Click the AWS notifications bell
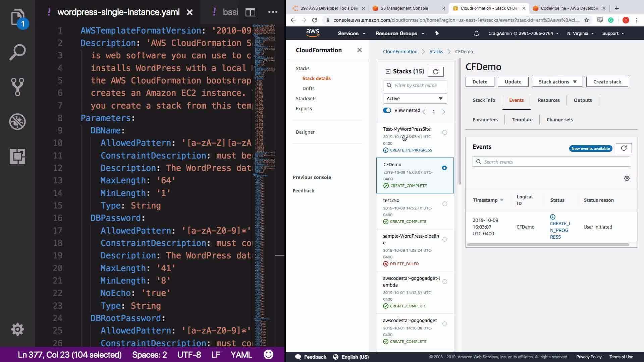Screen dimensions: 644x362 pos(476,34)
